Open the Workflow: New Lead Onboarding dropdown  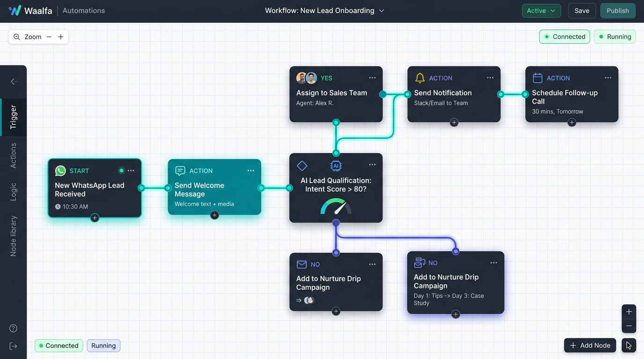[x=324, y=10]
